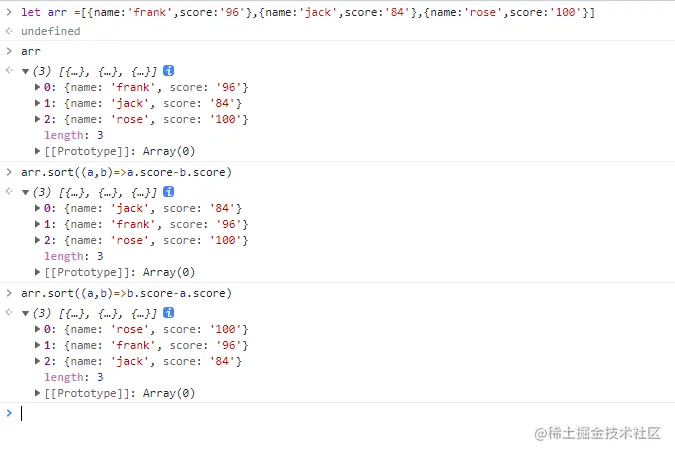Expand item 2 rose in first arr output
The image size is (675, 455).
(38, 119)
